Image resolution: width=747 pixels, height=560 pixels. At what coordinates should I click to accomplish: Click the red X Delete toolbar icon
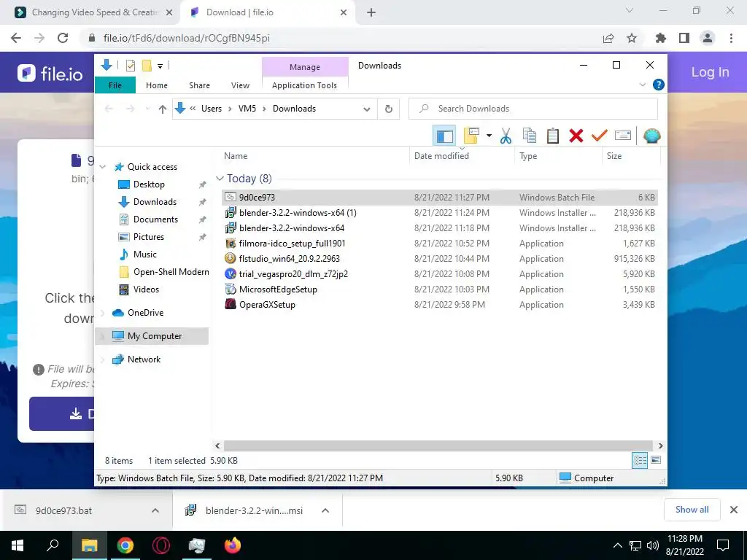click(x=576, y=136)
